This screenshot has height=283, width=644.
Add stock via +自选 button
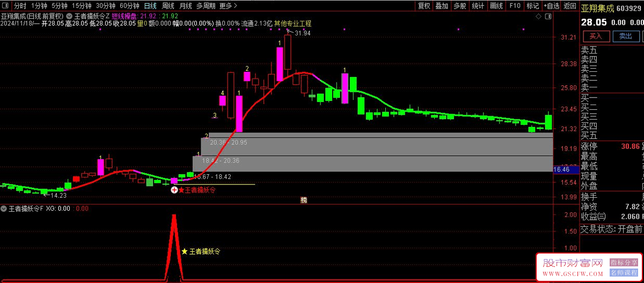pyautogui.click(x=551, y=6)
